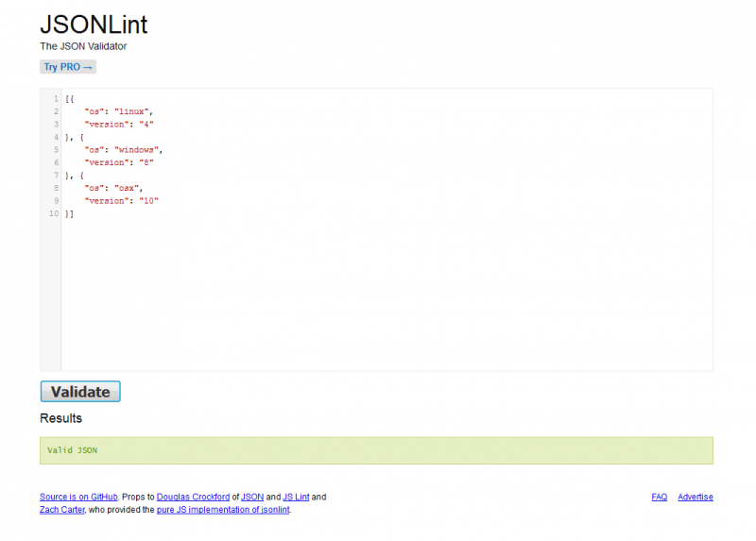Open pure JS implementation of jsonlint link

coord(223,510)
